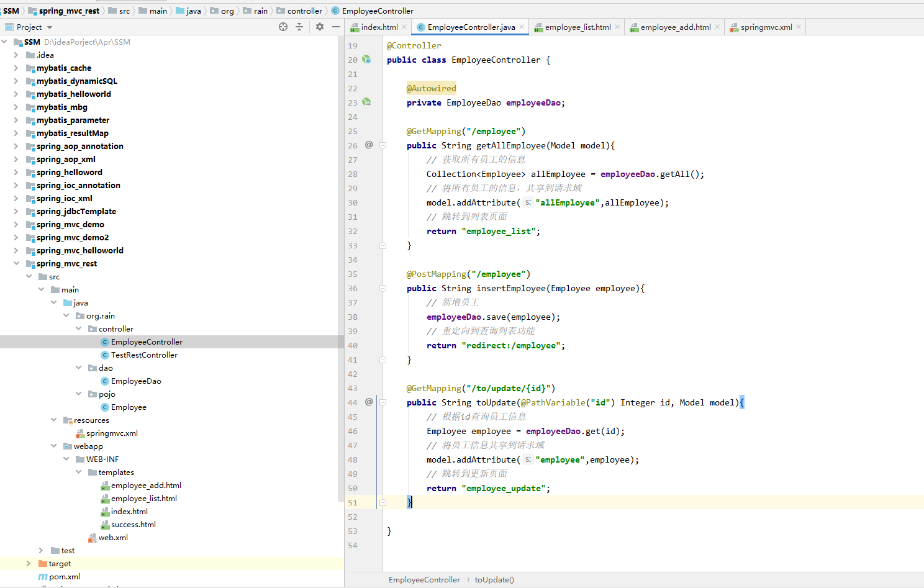
Task: Expand the .idea folder
Action: tap(16, 55)
